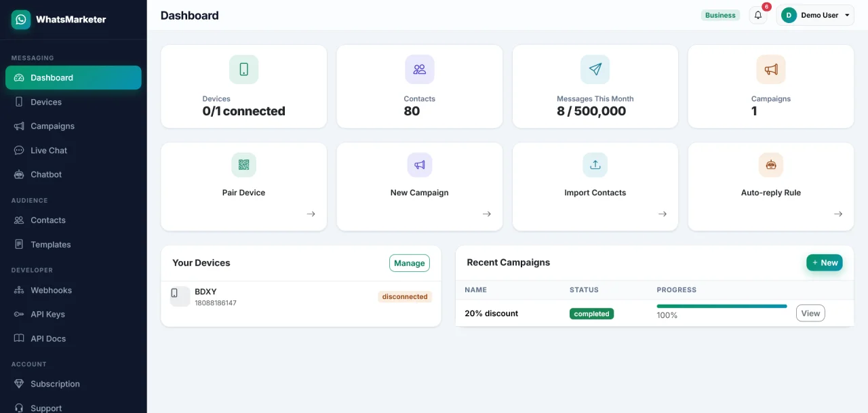Click the Live Chat bubble icon in sidebar
This screenshot has width=868, height=413.
point(19,151)
